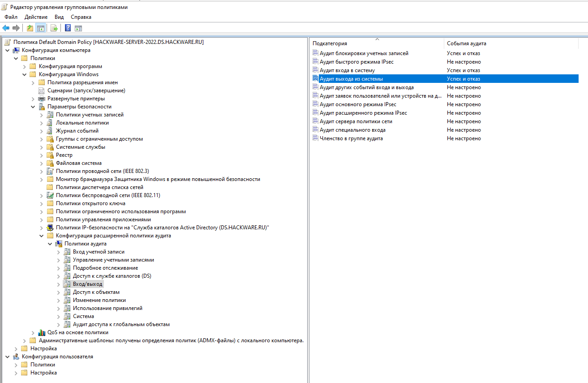This screenshot has height=383, width=588.
Task: Open the 'Действие' menu
Action: pyautogui.click(x=36, y=17)
